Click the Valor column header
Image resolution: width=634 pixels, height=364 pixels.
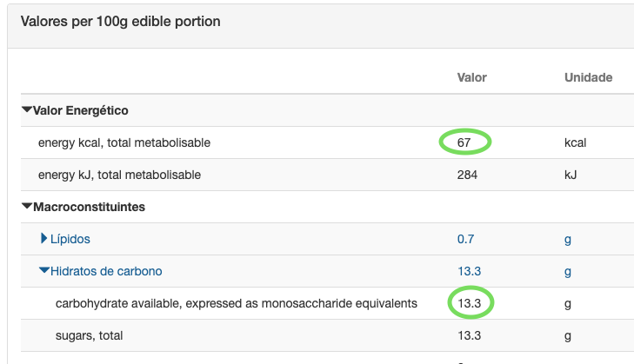click(472, 77)
